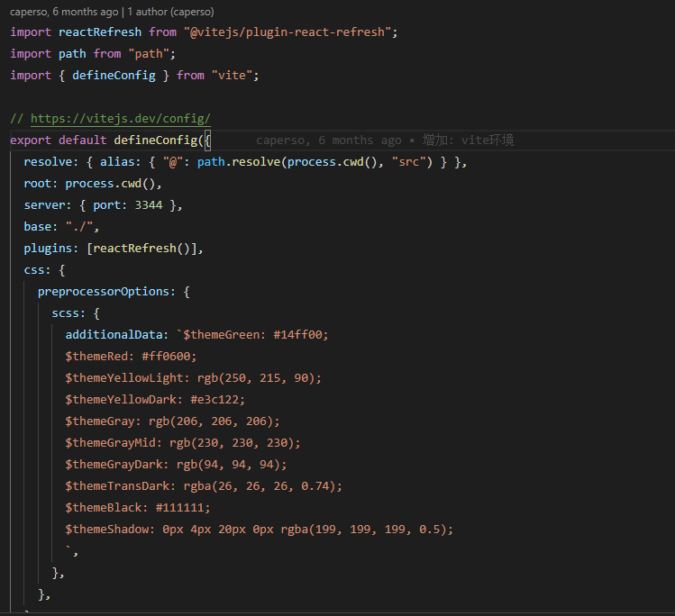Click the #14ff00 themeGreen value

click(298, 335)
